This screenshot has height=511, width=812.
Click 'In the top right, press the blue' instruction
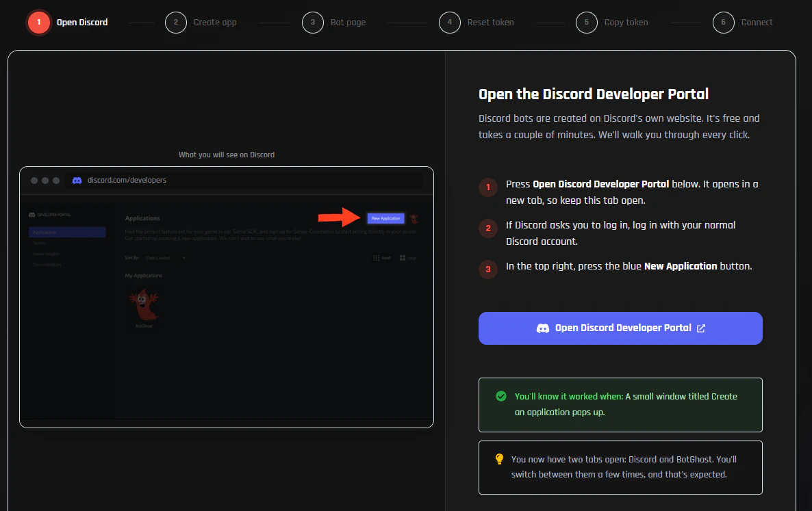[x=629, y=266]
